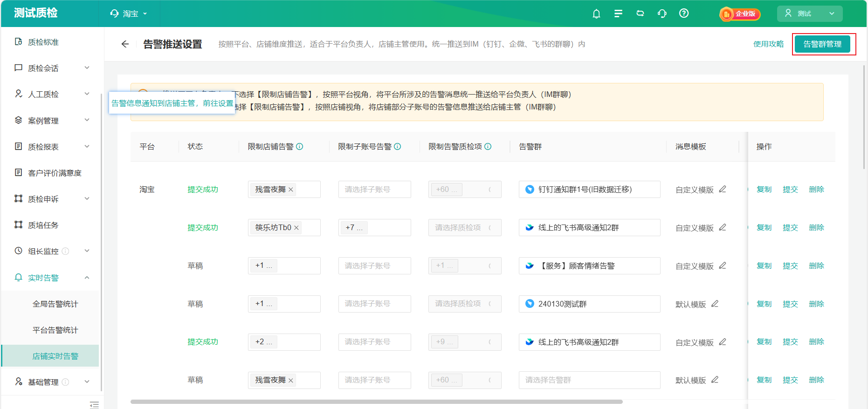The width and height of the screenshot is (868, 409).
Task: Click the horizontal table scrollbar
Action: [x=377, y=402]
